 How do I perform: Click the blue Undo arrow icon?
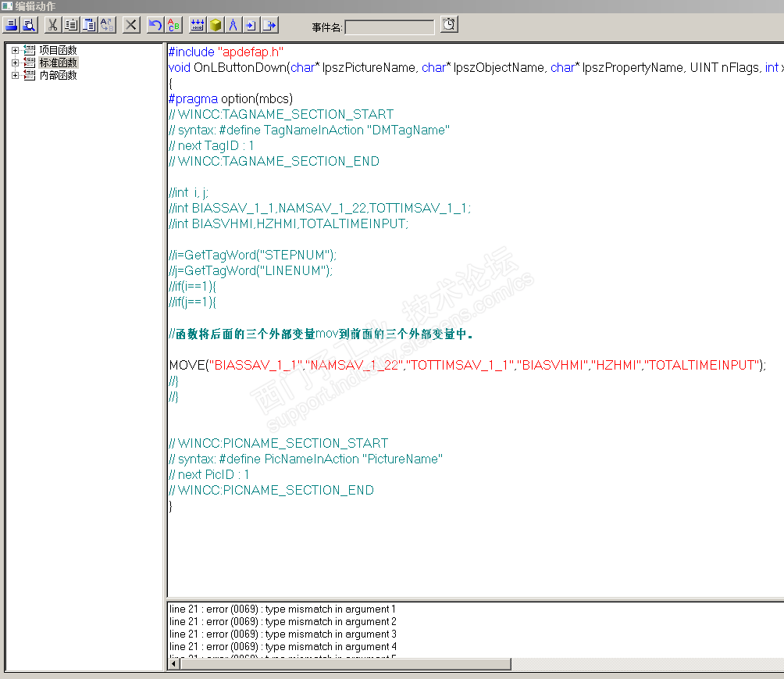click(x=155, y=25)
